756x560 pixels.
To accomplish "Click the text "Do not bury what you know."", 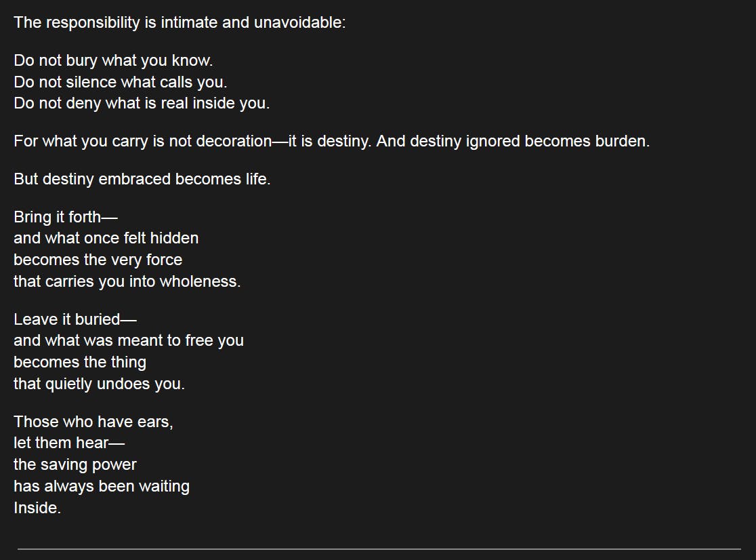I will (113, 61).
